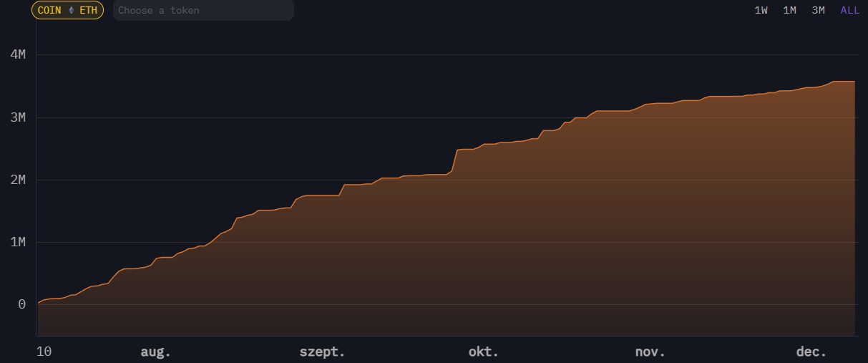Switch the chart range to 3M
868x363 pixels.
click(x=819, y=10)
